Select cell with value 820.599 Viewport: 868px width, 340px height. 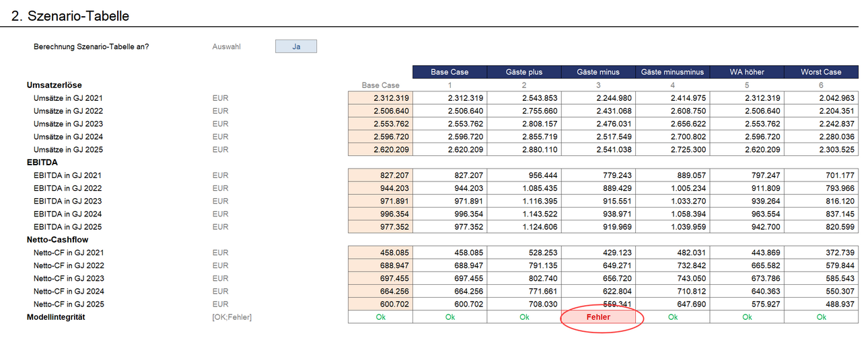tap(822, 227)
